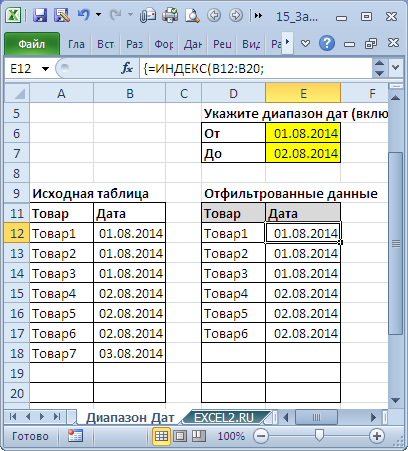Switch to Page Layout view button
The image size is (408, 451).
click(180, 436)
